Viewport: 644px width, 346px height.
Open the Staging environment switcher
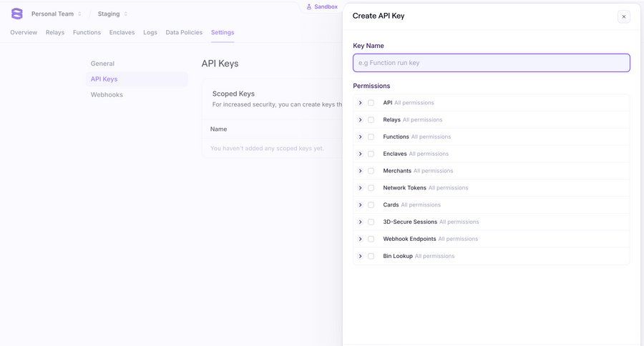[112, 14]
